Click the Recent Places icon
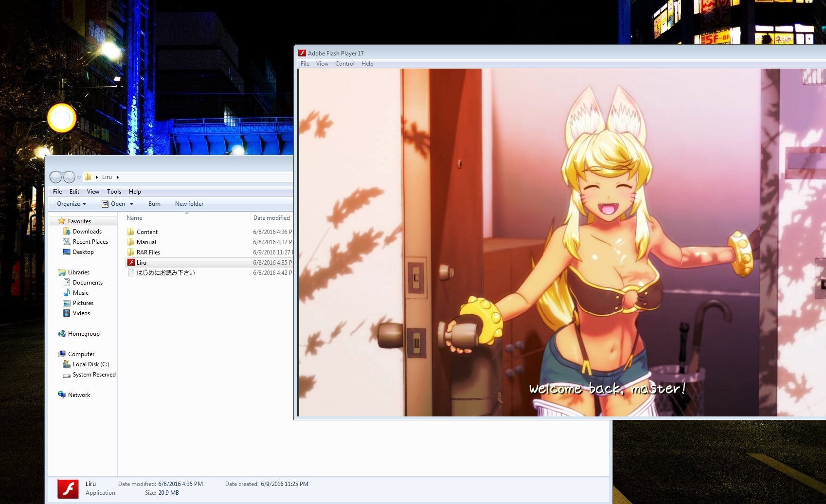 click(x=67, y=242)
